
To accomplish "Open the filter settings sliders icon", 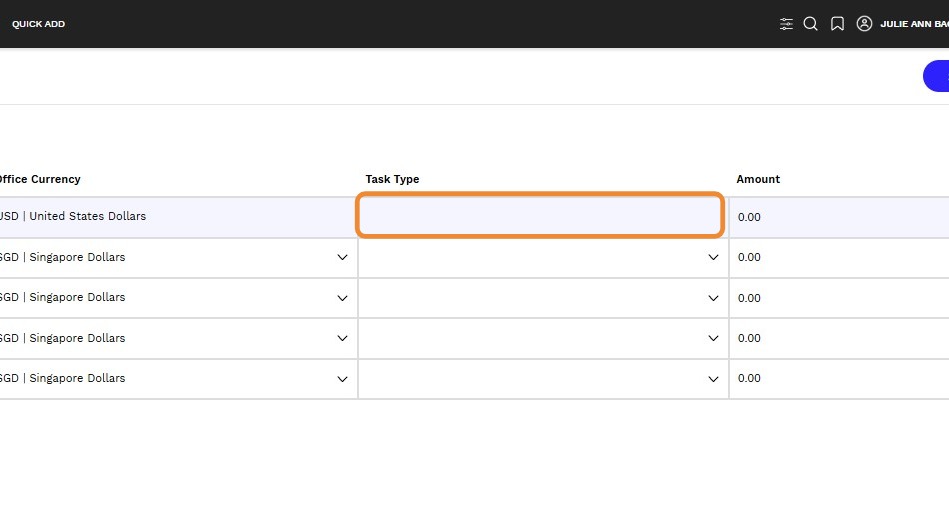I will click(786, 24).
